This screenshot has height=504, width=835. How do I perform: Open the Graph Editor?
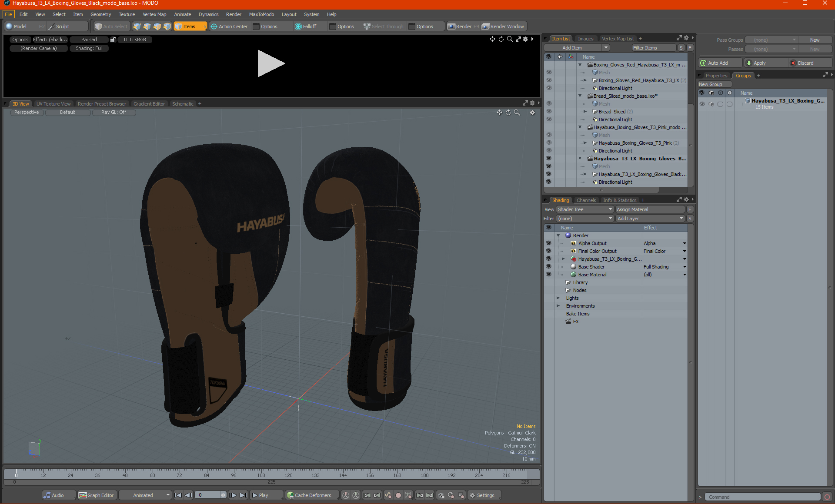96,495
